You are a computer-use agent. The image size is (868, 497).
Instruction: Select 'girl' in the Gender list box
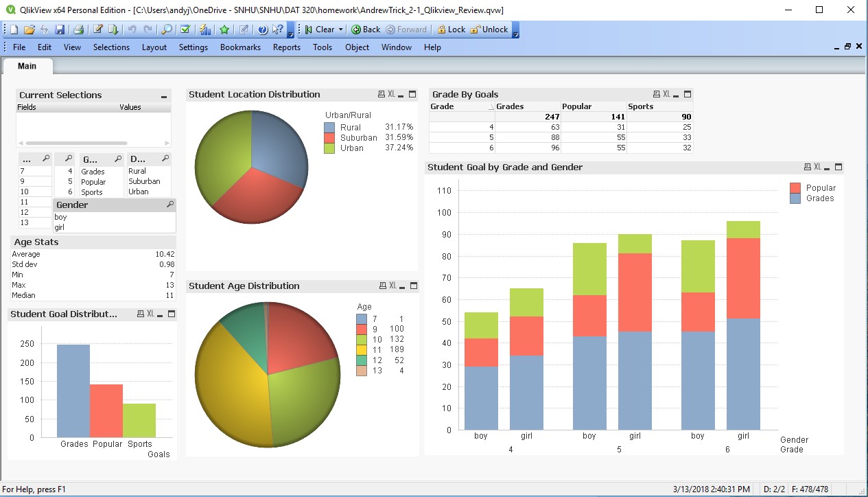(59, 227)
